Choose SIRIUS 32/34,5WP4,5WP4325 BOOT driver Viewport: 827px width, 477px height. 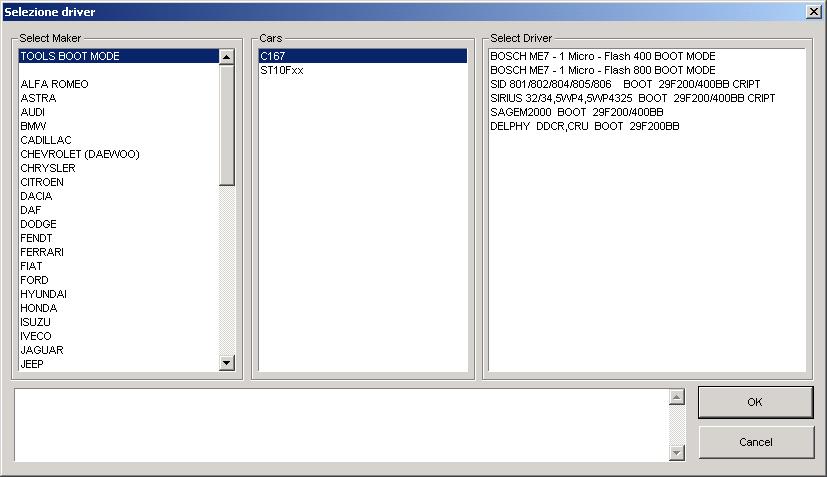647,98
